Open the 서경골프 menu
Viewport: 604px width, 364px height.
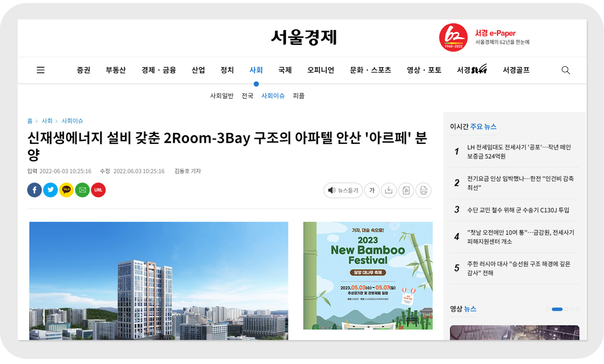click(516, 70)
